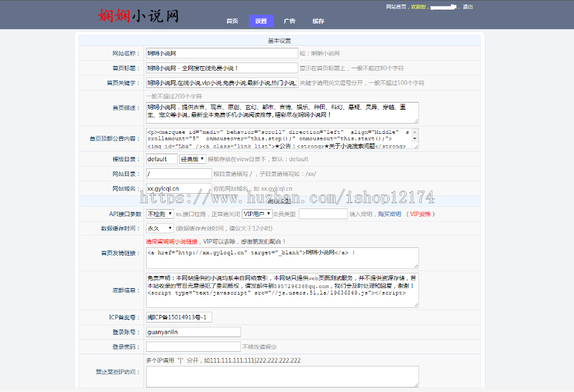Open the 广告 navigation tab
Viewport: 574px width, 392px height.
click(290, 21)
